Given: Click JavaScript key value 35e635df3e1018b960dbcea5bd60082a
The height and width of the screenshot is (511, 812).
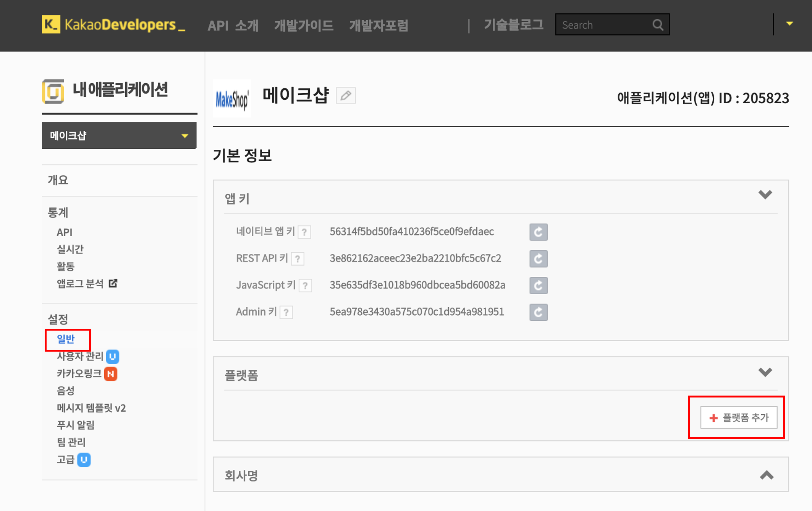Looking at the screenshot, I should pos(417,285).
